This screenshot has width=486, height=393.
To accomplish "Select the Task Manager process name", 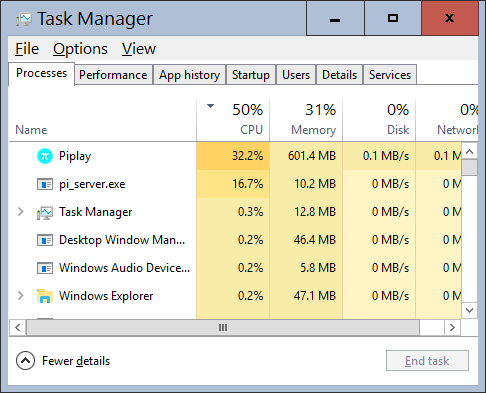I will point(95,212).
